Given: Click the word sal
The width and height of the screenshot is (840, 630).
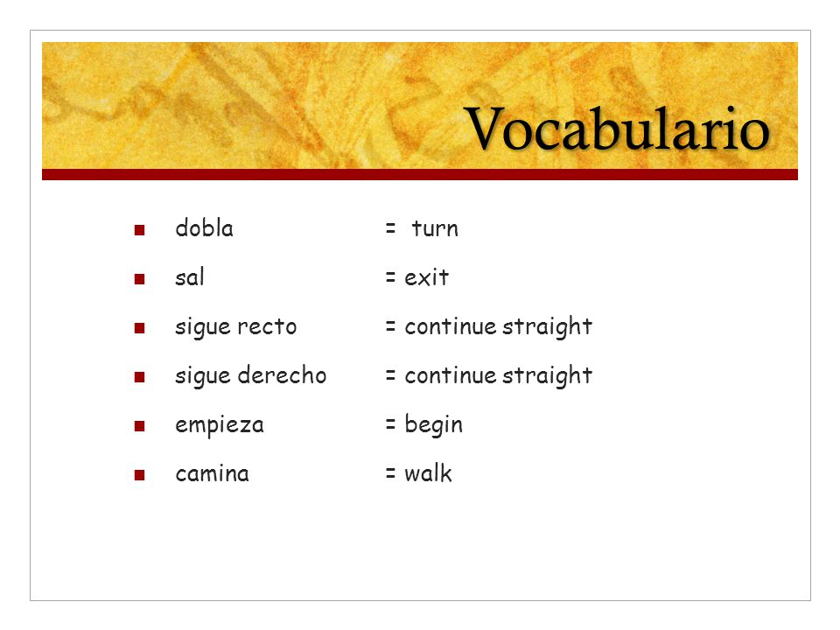Looking at the screenshot, I should [x=190, y=277].
